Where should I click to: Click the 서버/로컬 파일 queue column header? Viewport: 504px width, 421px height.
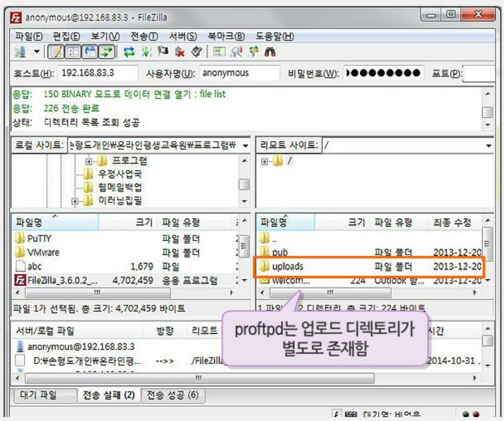(x=77, y=331)
